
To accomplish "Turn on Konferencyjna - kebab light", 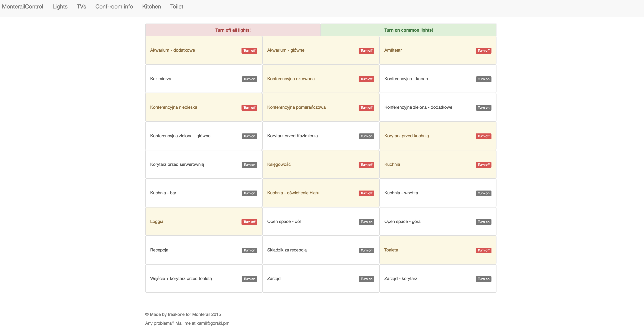I will click(484, 79).
